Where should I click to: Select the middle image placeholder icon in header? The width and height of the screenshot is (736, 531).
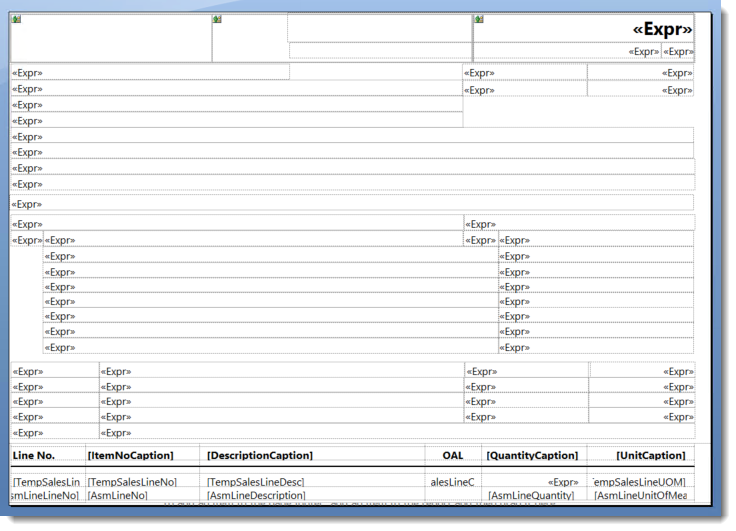tap(216, 19)
